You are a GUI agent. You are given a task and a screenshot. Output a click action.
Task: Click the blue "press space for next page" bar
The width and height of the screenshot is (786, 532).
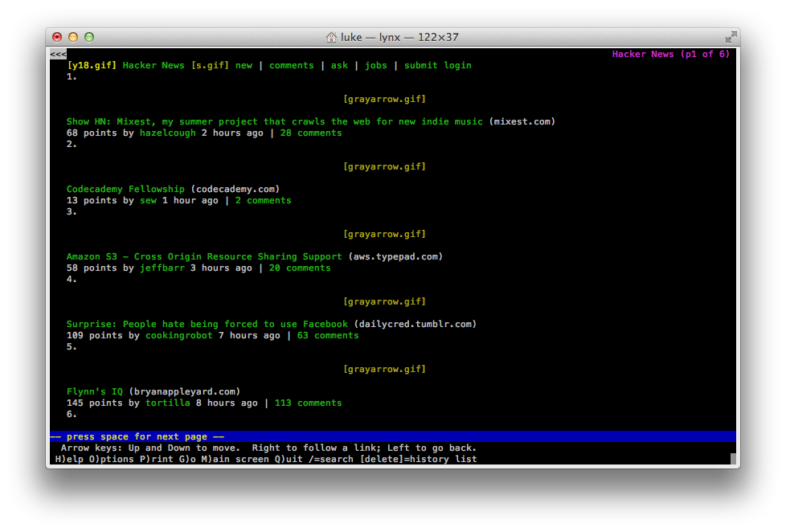coord(391,437)
